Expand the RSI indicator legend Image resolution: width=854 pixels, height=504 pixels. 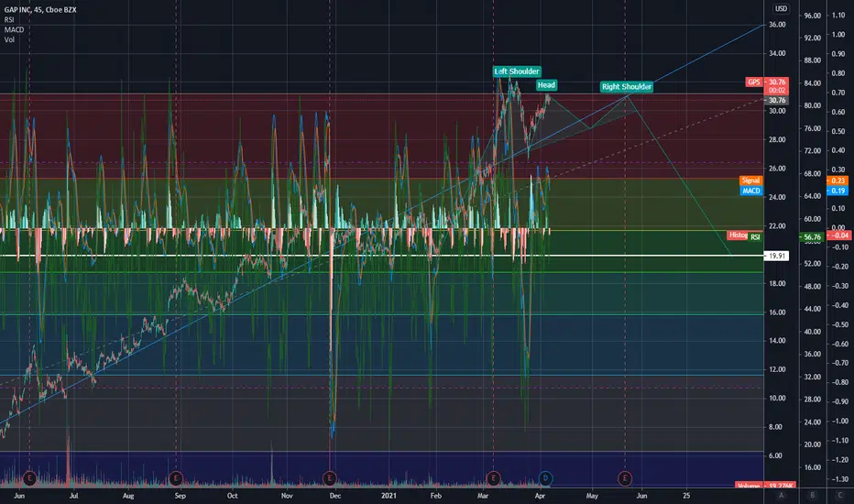9,19
